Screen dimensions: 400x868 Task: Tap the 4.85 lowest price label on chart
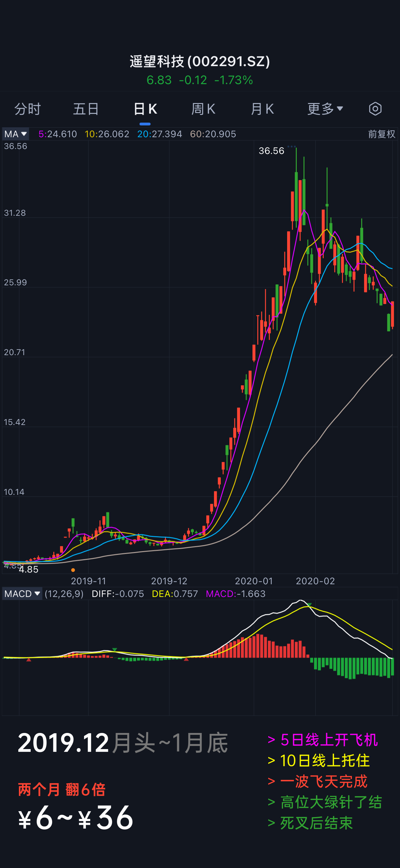click(29, 569)
